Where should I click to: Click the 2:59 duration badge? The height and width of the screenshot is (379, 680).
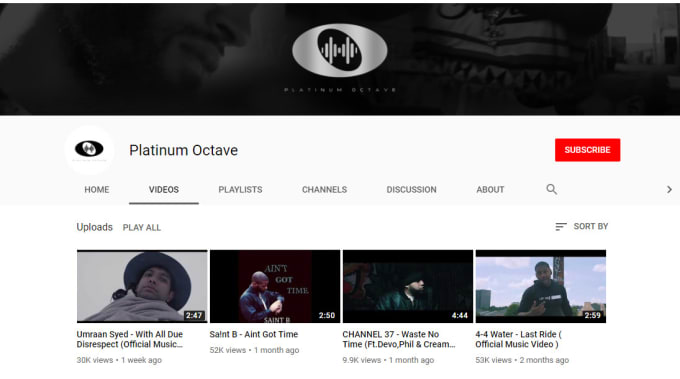pos(592,315)
